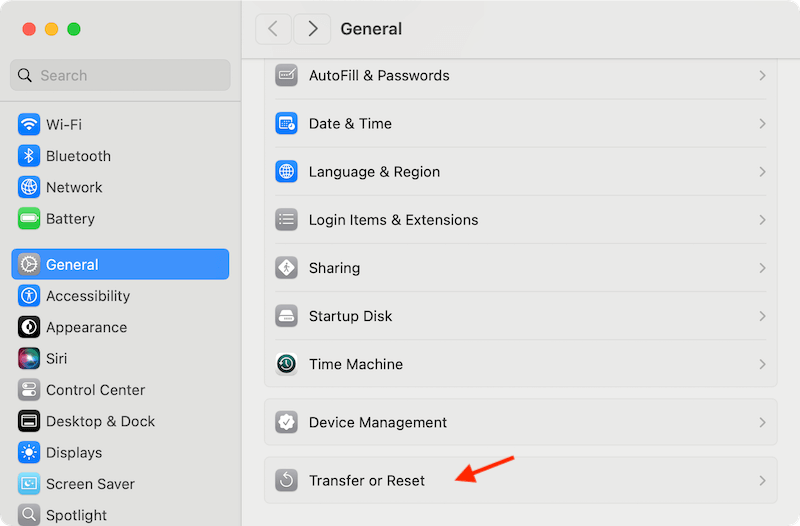
Task: Open Login Items & Extensions chevron arrow
Action: click(762, 220)
